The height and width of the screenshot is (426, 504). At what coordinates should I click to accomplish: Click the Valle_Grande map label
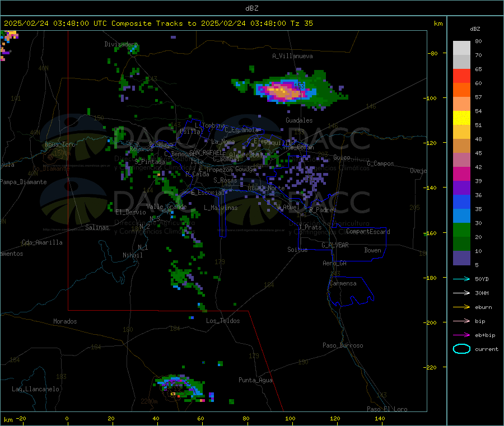166,207
